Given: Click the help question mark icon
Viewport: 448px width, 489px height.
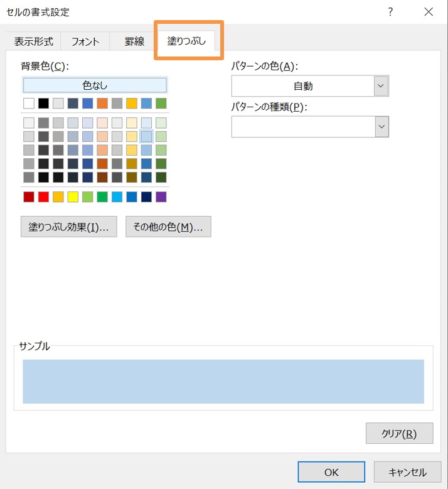Looking at the screenshot, I should tap(390, 12).
